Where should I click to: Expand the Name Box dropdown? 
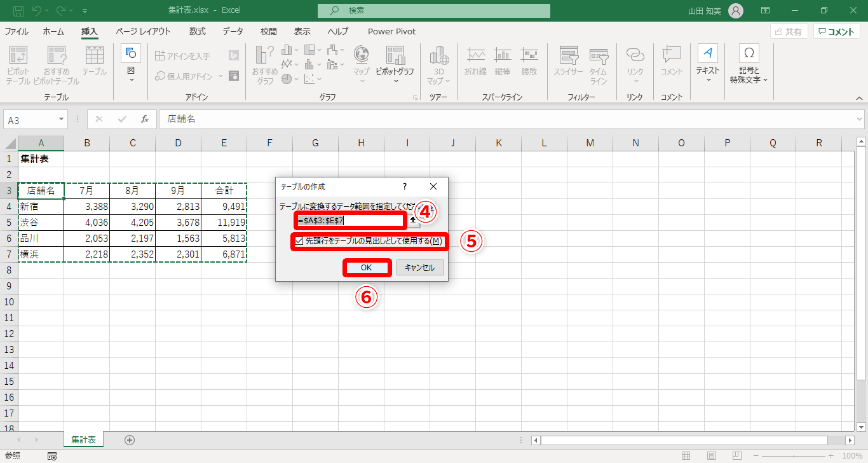pos(62,119)
